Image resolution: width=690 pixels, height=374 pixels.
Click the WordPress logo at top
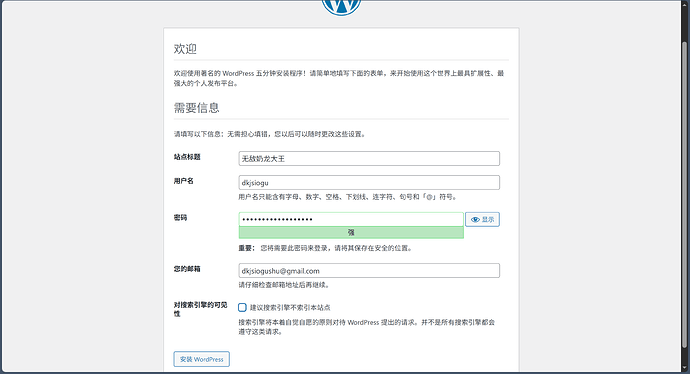[x=341, y=7]
